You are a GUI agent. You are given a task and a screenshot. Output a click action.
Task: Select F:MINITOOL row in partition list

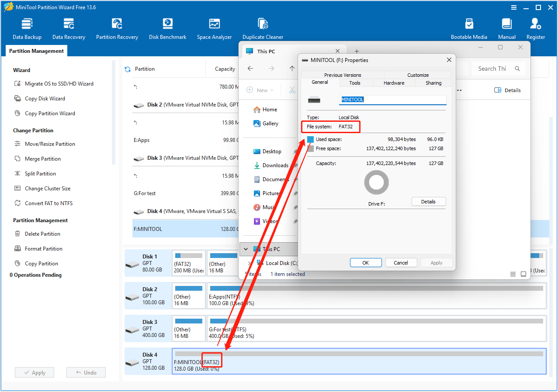[186, 229]
